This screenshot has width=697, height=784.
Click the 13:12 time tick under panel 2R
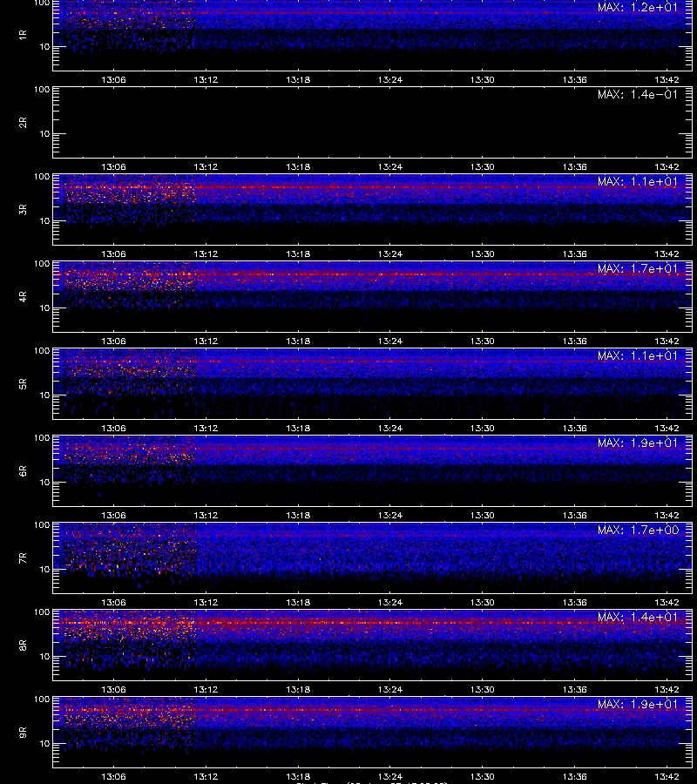coord(206,167)
